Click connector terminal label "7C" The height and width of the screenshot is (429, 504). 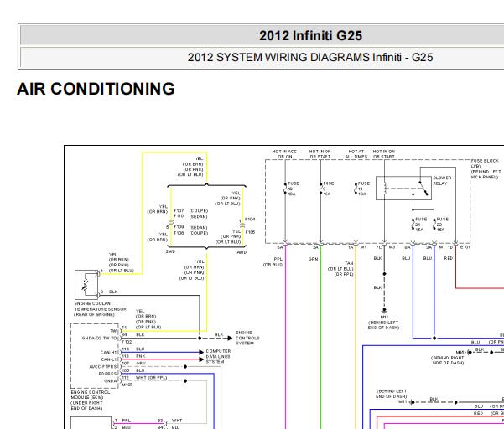point(379,247)
